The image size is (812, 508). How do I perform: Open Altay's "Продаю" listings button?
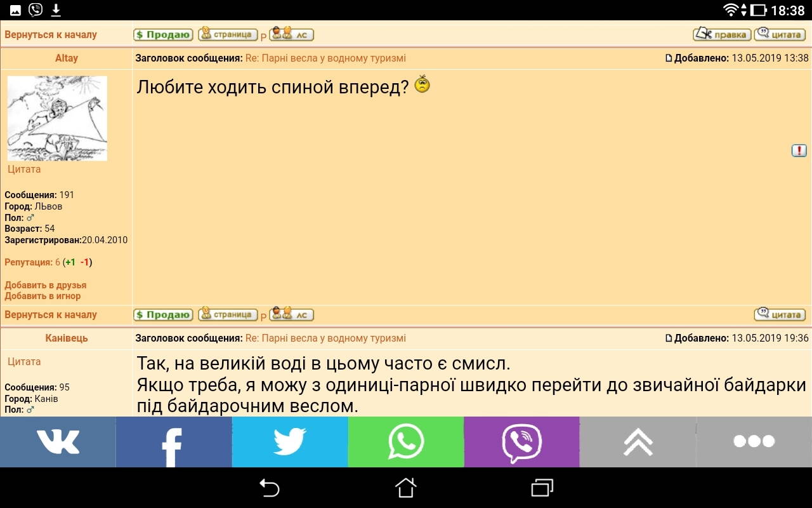coord(163,315)
